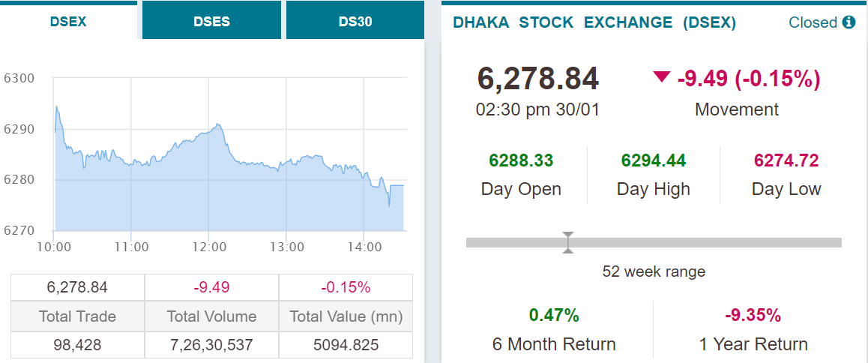Click the 52 week range marker

click(x=567, y=242)
